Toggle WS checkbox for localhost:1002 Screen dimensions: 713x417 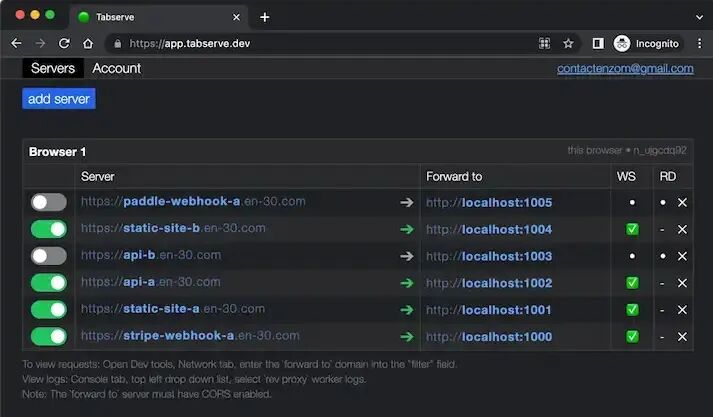click(x=632, y=283)
